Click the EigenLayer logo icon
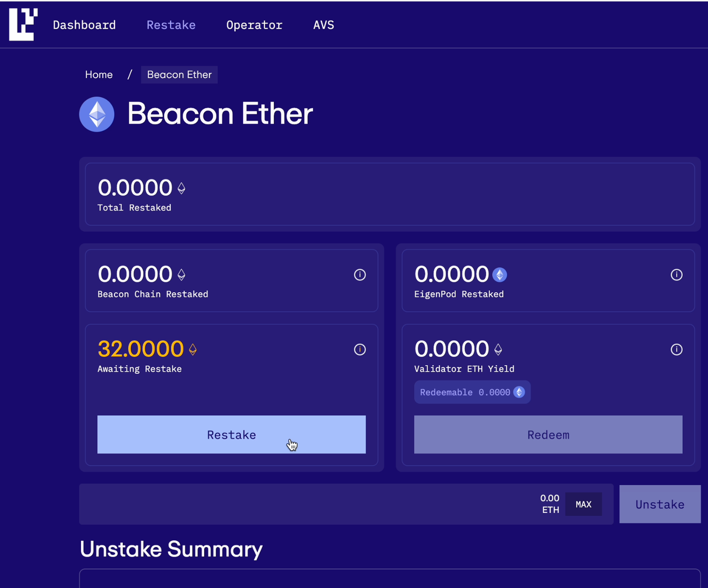708x588 pixels. click(23, 24)
